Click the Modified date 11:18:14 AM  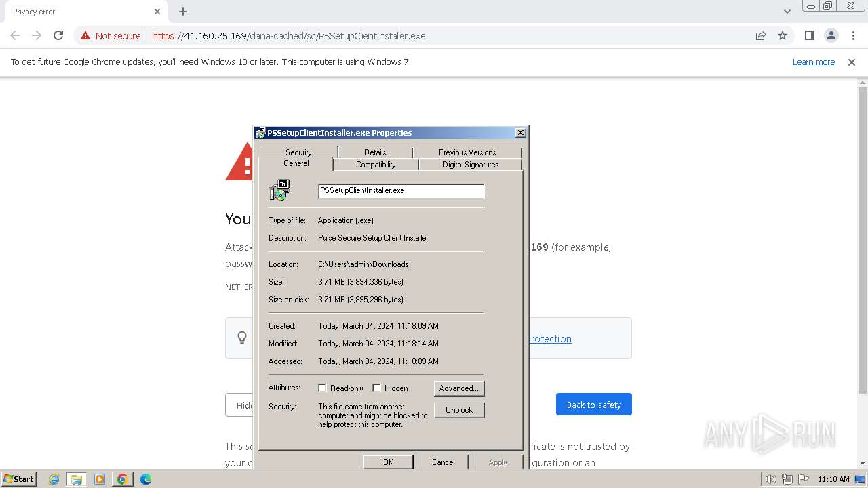point(378,344)
